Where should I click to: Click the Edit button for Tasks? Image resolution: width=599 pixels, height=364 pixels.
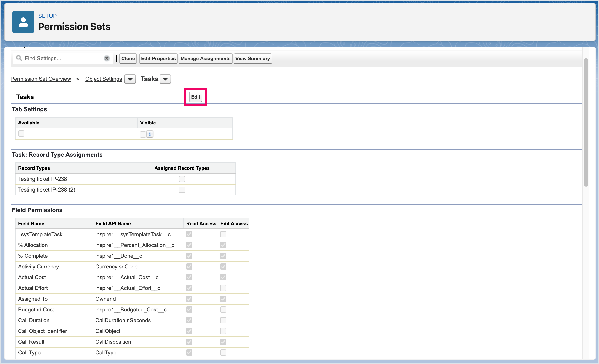point(195,97)
